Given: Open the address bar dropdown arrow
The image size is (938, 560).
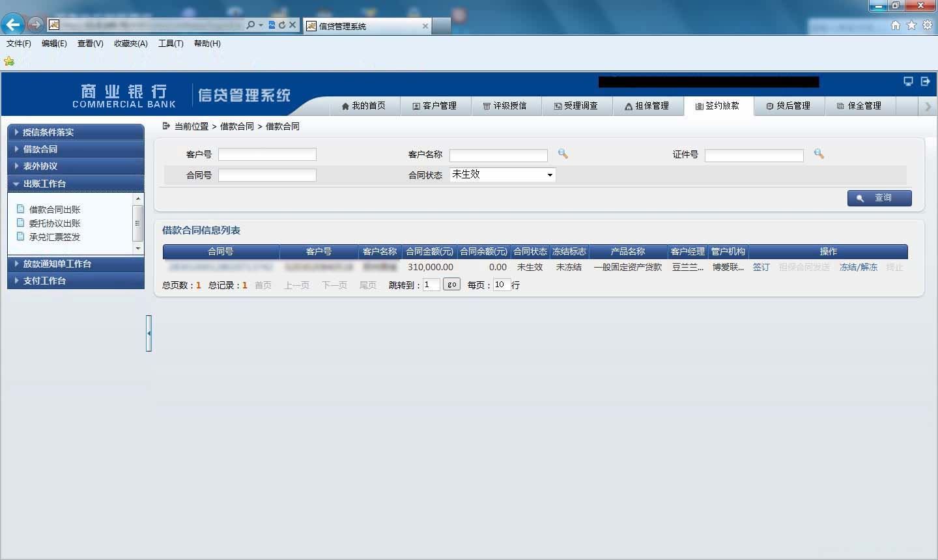Looking at the screenshot, I should tap(261, 25).
